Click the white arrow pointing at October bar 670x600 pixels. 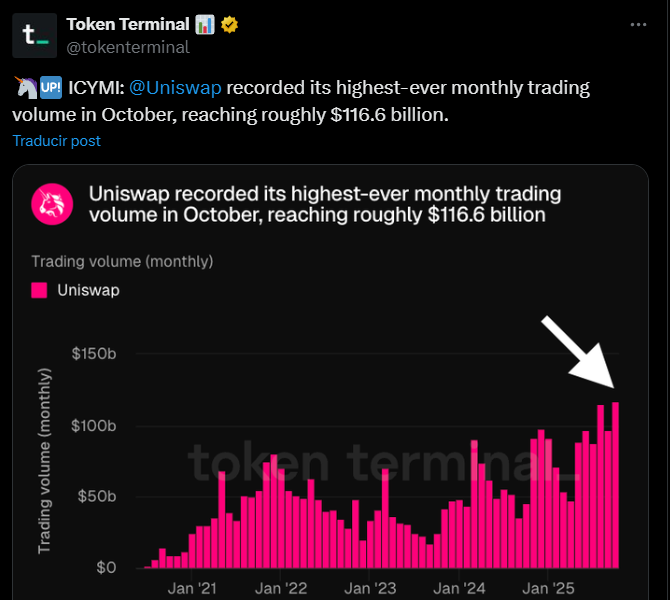579,351
